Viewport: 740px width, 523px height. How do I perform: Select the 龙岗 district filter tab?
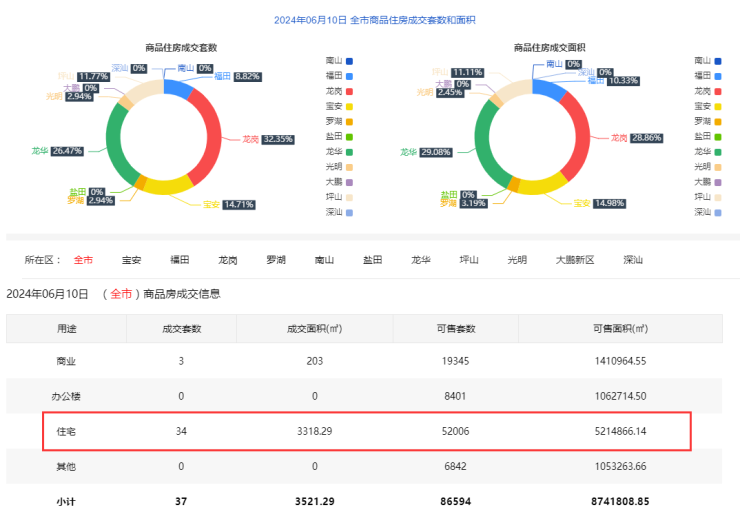[228, 259]
